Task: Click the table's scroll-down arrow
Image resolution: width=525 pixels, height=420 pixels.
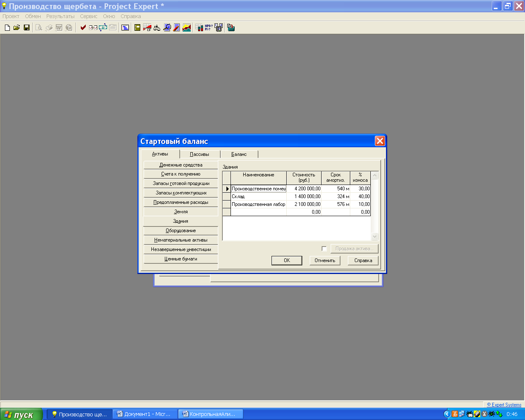Action: point(374,237)
